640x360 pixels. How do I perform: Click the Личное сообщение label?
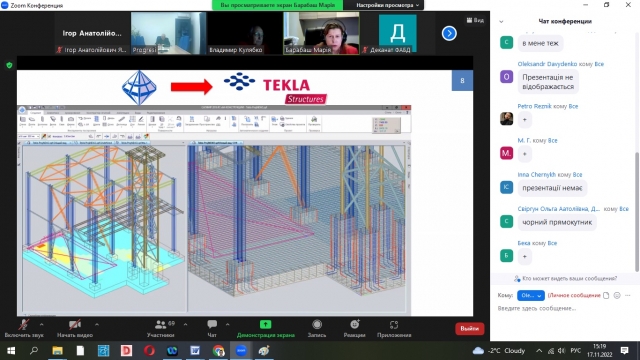[x=574, y=295]
